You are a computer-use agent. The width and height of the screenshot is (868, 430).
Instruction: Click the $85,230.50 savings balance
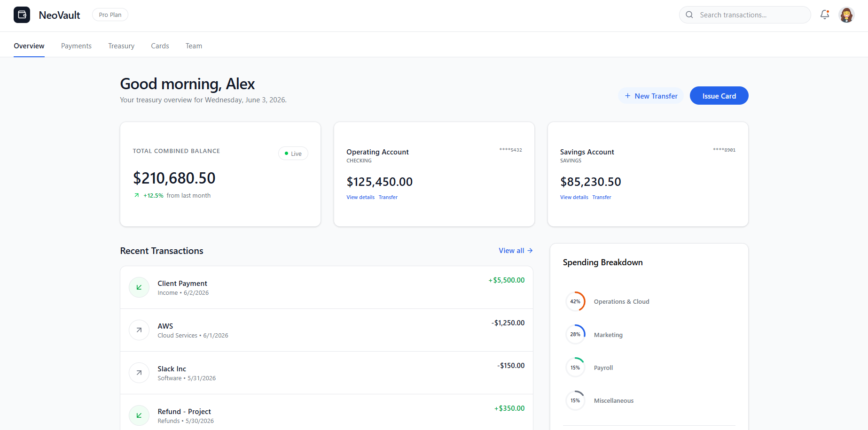tap(591, 182)
